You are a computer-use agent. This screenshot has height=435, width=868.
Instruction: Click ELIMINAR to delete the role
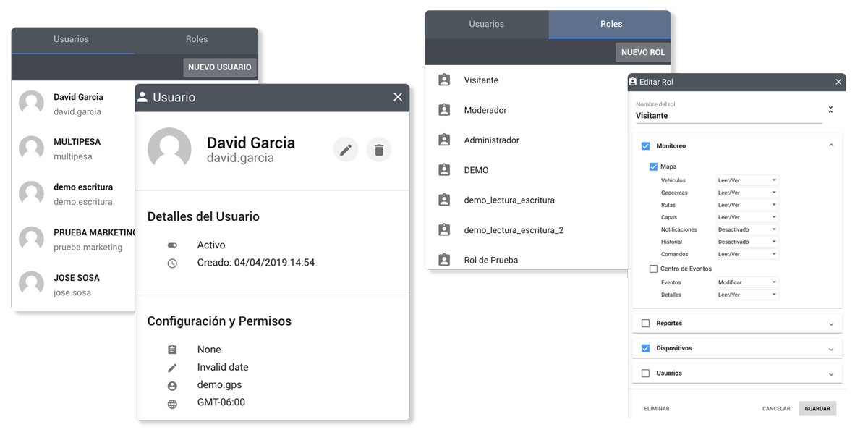point(657,409)
